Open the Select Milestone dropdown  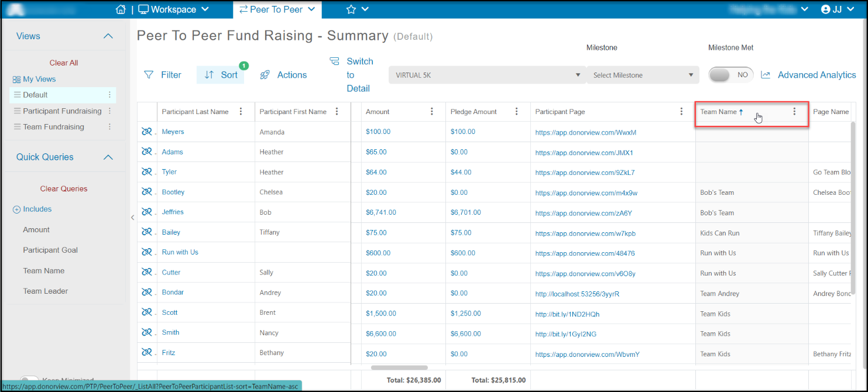643,75
